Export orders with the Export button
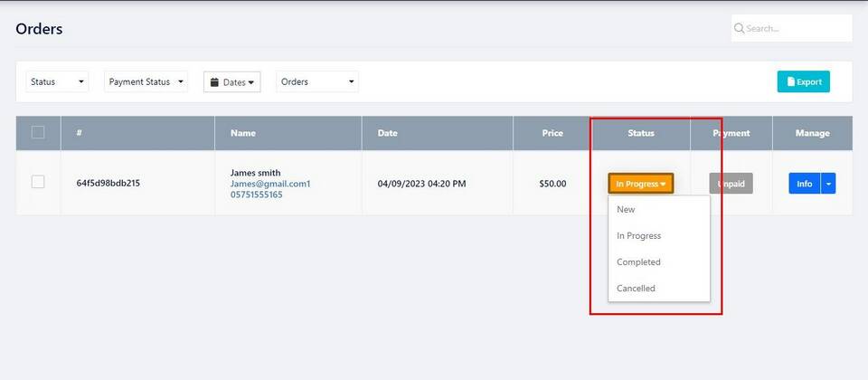Viewport: 868px width, 380px height. click(803, 81)
